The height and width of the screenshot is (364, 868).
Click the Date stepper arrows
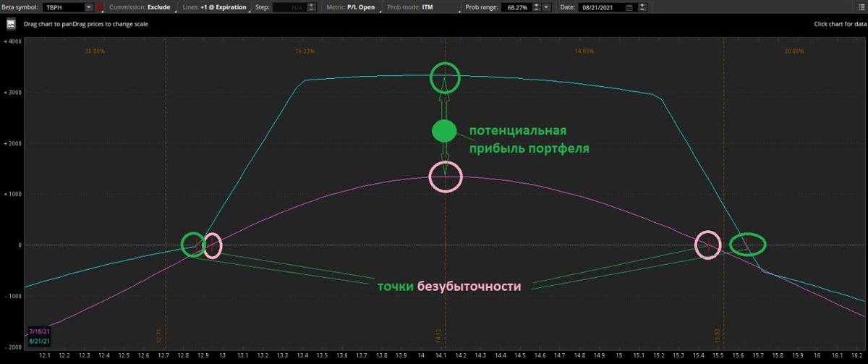(x=642, y=7)
